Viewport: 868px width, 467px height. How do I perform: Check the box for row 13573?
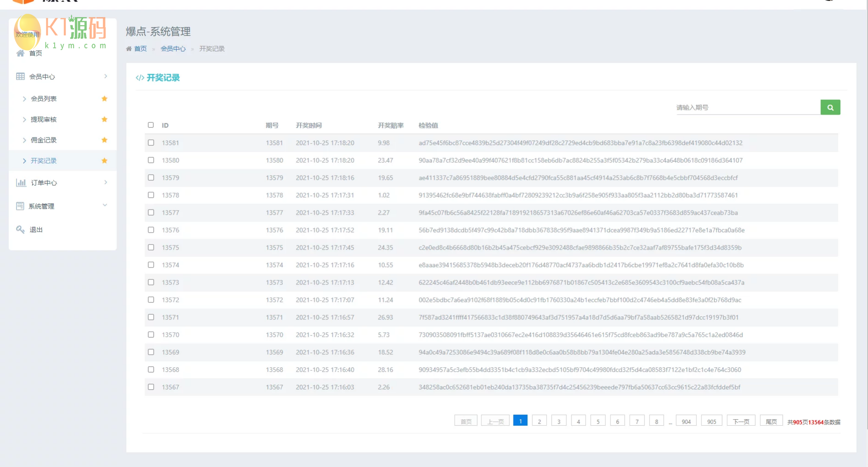[x=151, y=282]
